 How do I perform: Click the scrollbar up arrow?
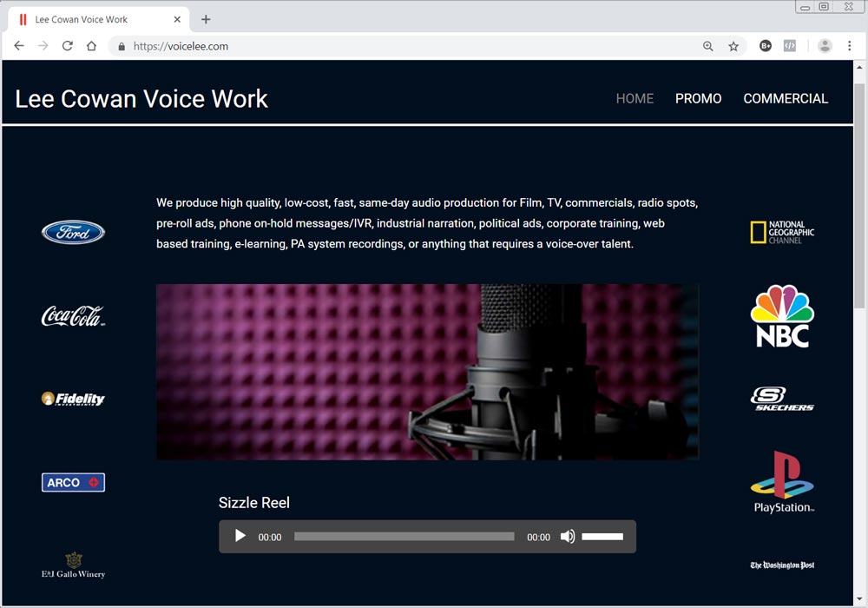(859, 67)
